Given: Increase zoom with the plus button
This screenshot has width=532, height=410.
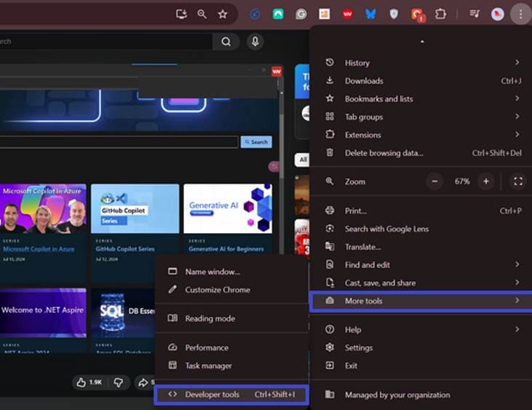Looking at the screenshot, I should [x=486, y=181].
